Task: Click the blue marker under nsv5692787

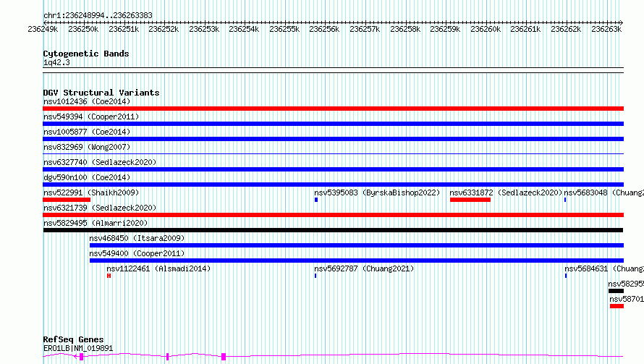Action: coord(315,276)
